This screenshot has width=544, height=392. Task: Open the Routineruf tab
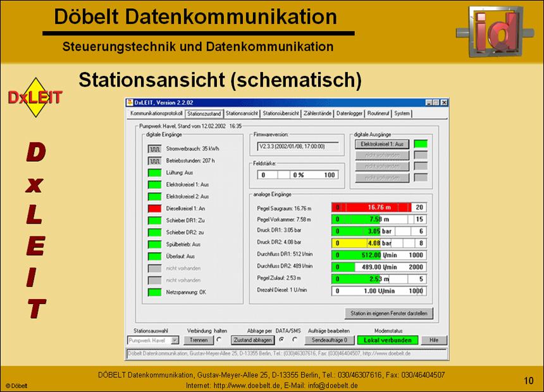pos(378,113)
